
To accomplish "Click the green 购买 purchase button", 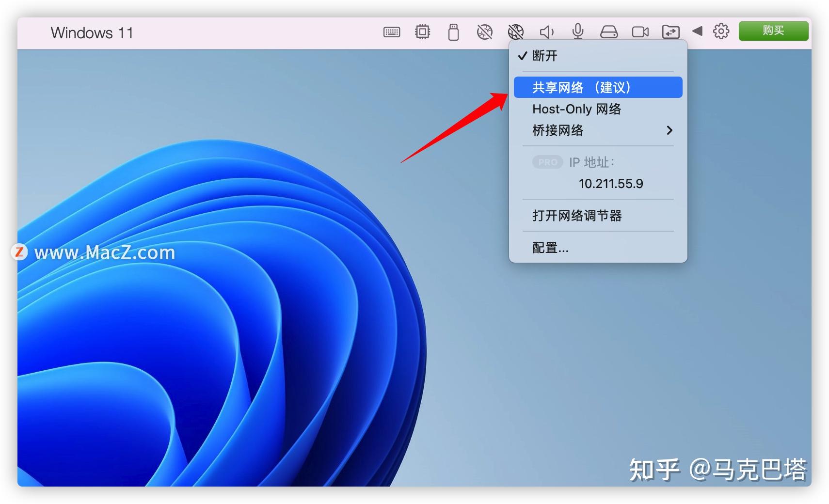I will tap(773, 31).
